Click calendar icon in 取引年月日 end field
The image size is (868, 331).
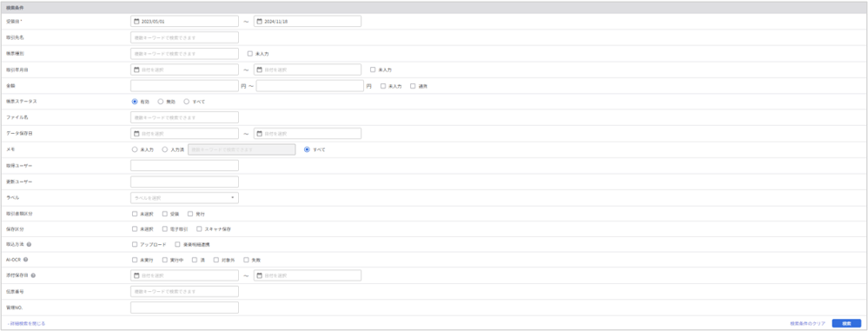point(259,70)
